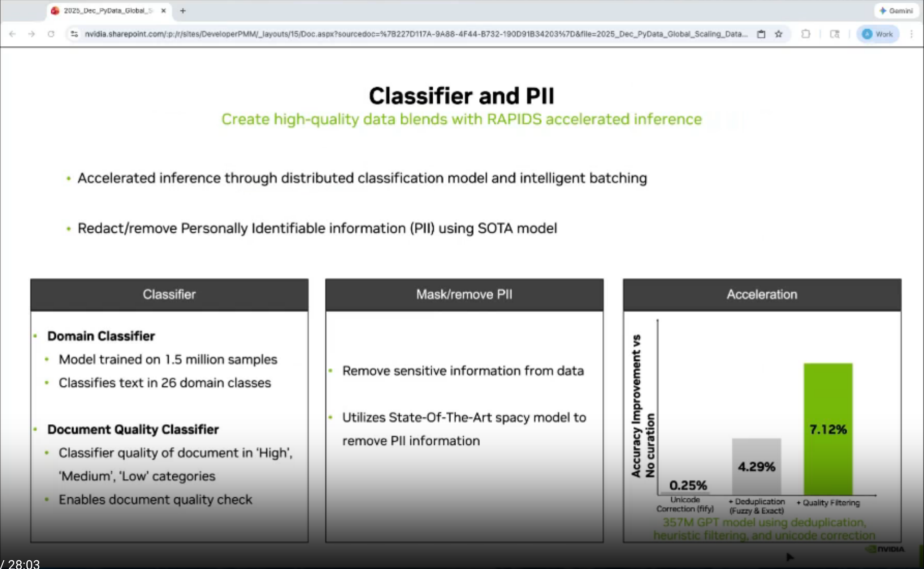Open a new browser tab

pos(183,10)
